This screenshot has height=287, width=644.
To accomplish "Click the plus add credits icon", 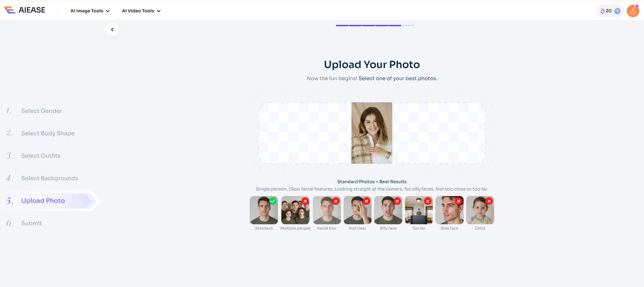I will [x=617, y=11].
